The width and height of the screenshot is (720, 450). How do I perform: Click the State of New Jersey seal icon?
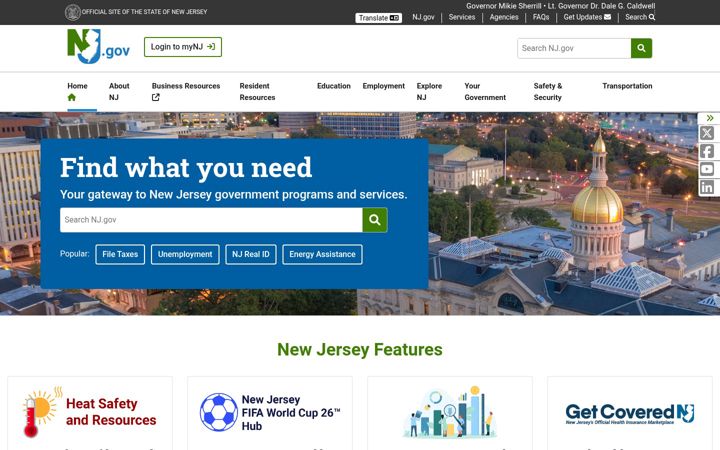tap(73, 12)
